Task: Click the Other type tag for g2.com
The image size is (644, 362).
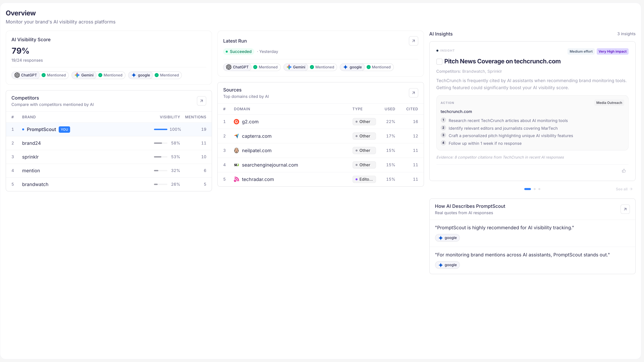Action: [364, 122]
